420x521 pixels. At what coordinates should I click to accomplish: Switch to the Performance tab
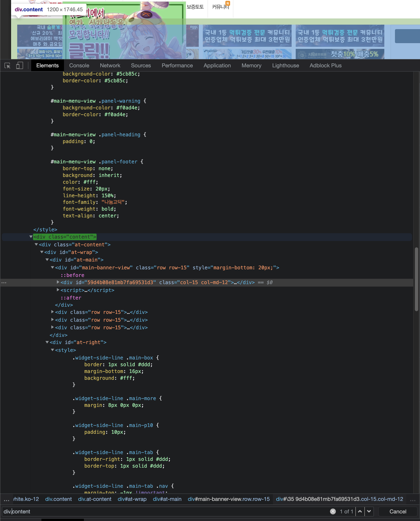177,66
